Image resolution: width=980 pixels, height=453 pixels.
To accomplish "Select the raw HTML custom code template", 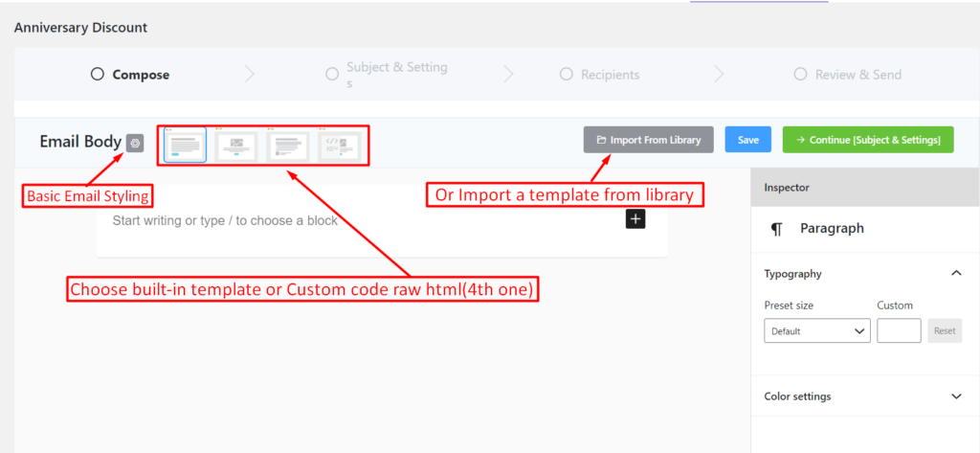I will pos(340,146).
